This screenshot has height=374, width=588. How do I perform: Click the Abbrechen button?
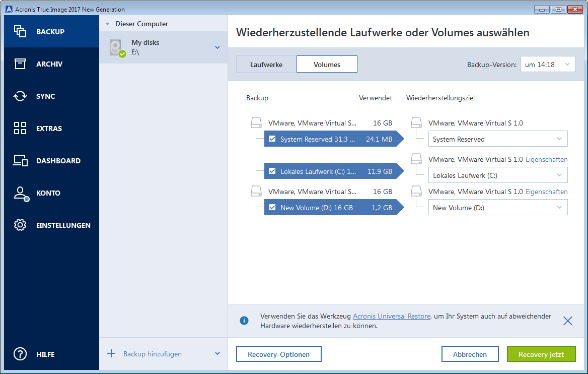pyautogui.click(x=470, y=354)
